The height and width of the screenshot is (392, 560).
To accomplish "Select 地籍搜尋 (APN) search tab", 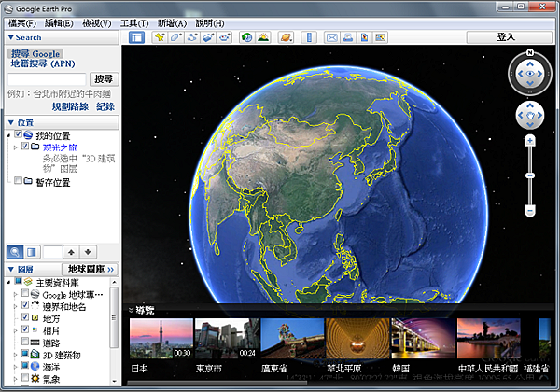I will 43,63.
